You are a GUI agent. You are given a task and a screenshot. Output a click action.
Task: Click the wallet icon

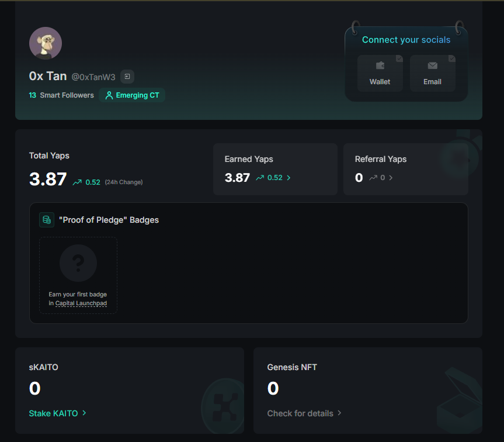click(380, 65)
